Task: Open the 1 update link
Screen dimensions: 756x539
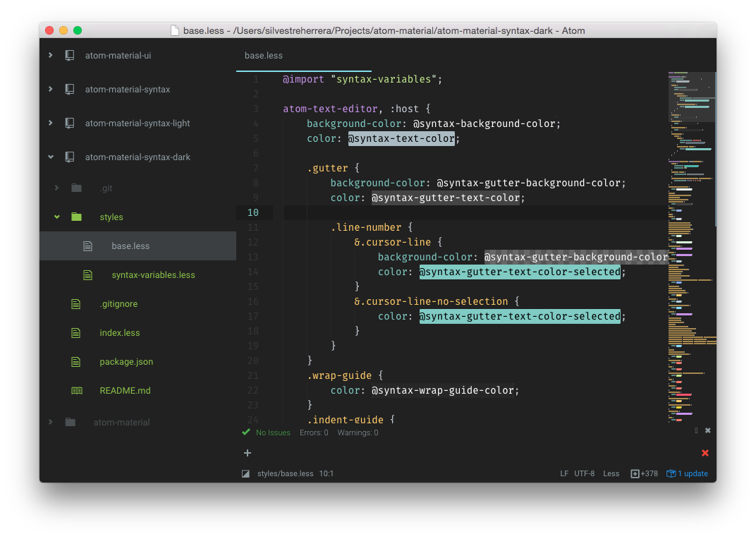Action: click(693, 474)
